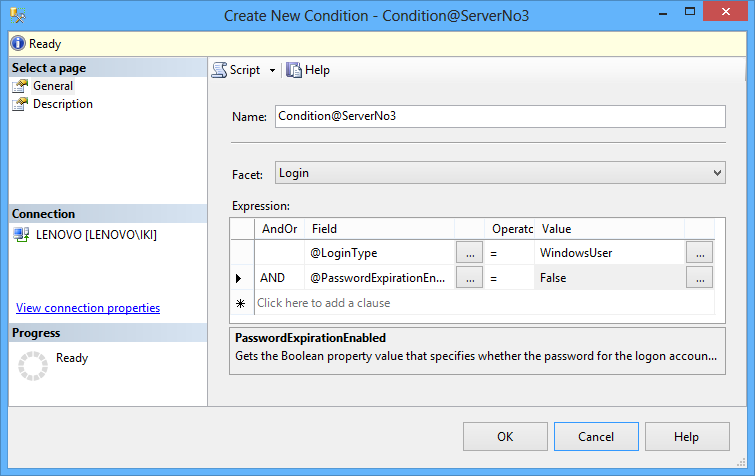Image resolution: width=755 pixels, height=476 pixels.
Task: Expand the Facet dropdown
Action: pyautogui.click(x=716, y=173)
